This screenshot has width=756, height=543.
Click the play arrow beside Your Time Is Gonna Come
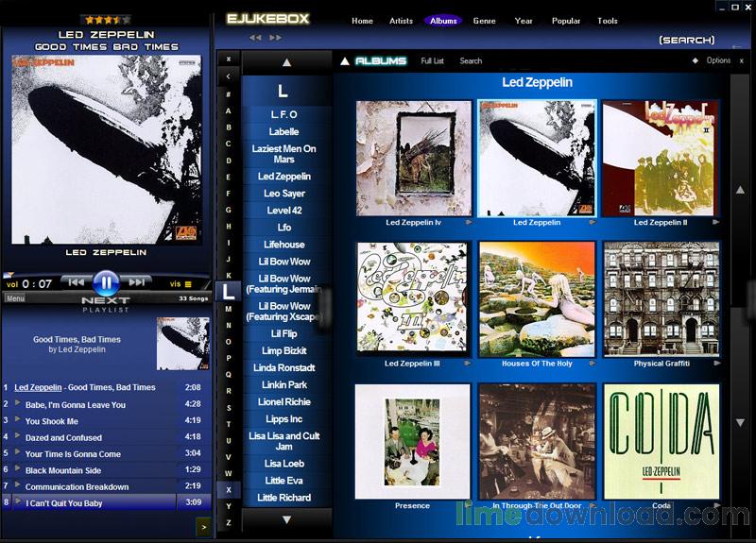click(18, 452)
